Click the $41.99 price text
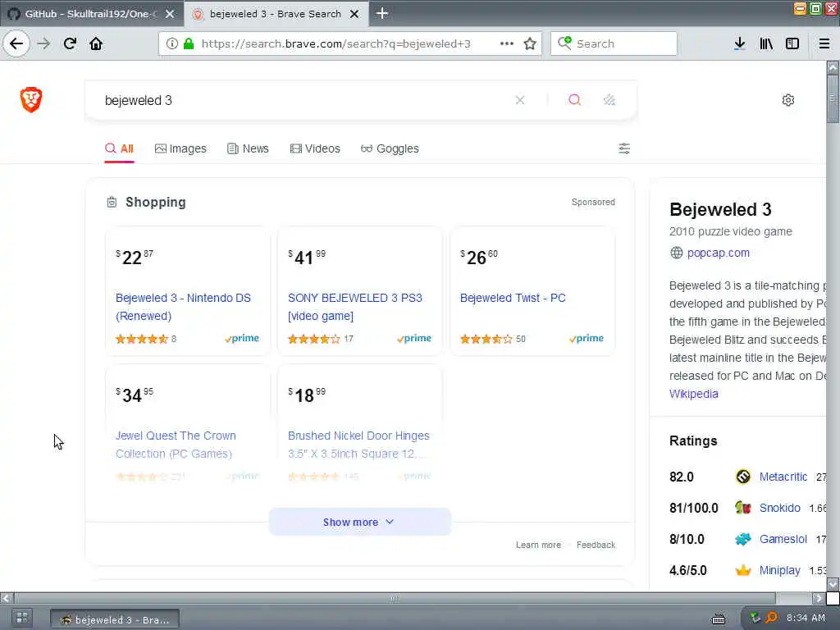Viewport: 840px width, 630px height. pos(307,257)
